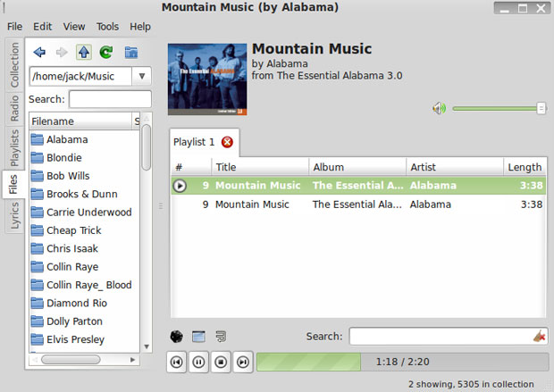
Task: Sort playlist by the Length column
Action: 525,167
